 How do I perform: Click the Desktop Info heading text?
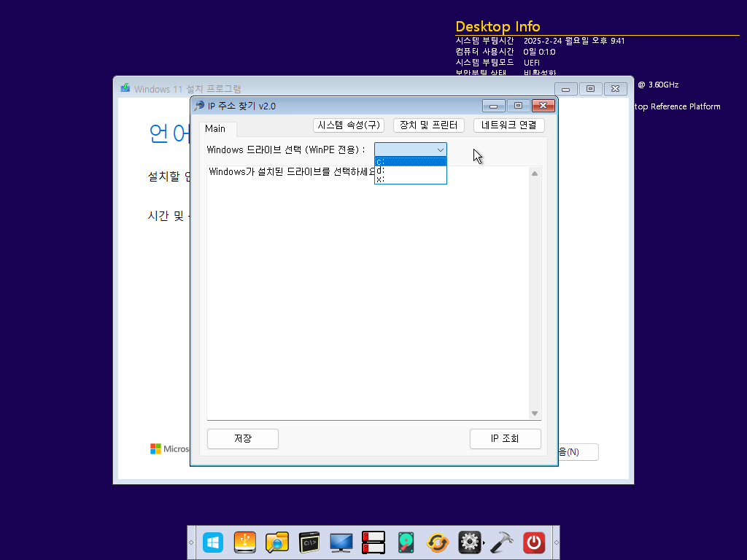click(x=498, y=26)
